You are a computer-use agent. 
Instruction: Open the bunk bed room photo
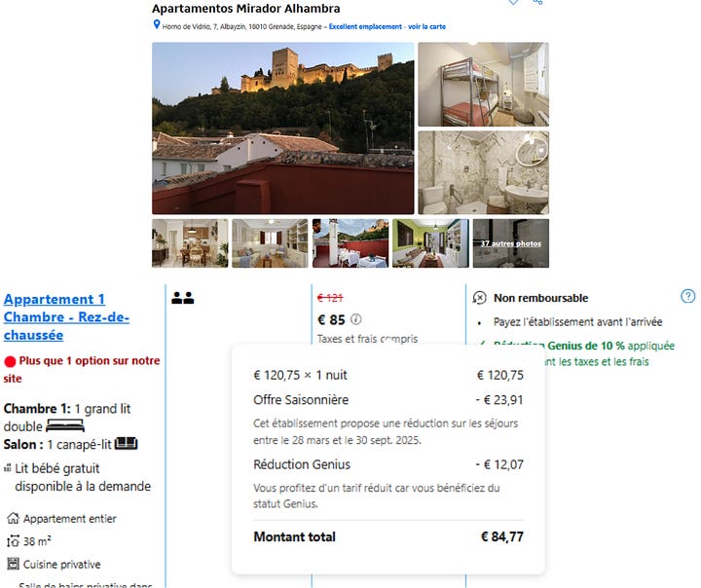(x=483, y=84)
